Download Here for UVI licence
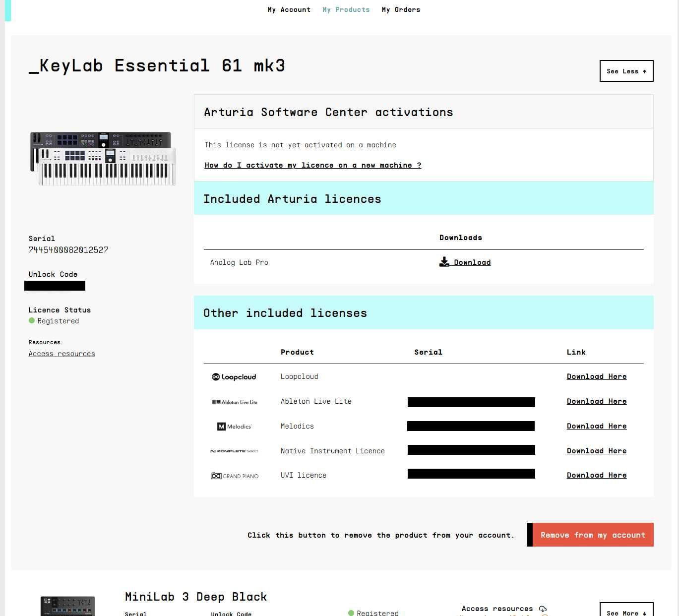679x616 pixels. pyautogui.click(x=597, y=475)
